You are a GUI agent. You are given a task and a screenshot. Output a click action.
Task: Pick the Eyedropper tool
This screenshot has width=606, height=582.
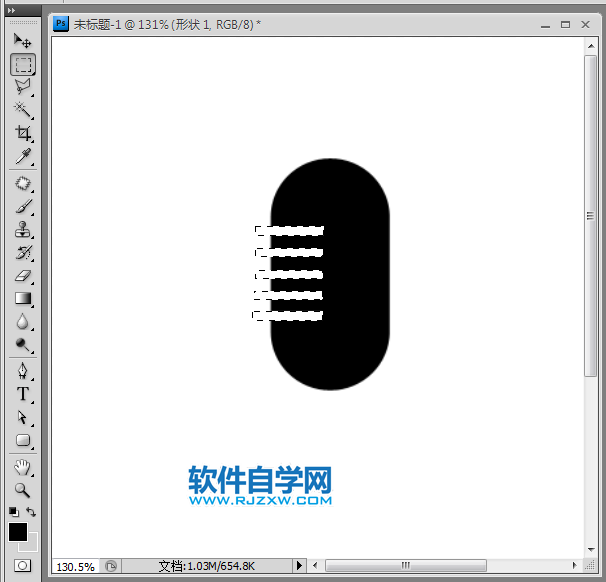(x=22, y=156)
